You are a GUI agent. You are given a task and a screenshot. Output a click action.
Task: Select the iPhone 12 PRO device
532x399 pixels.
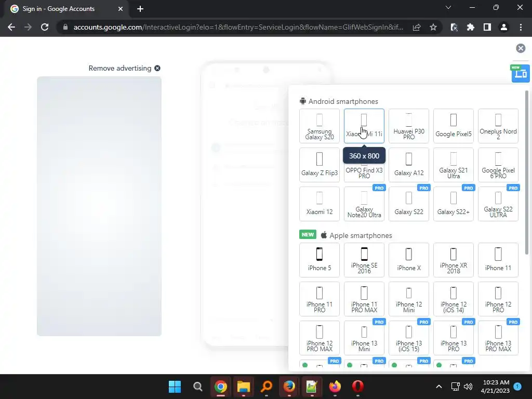pos(498,299)
